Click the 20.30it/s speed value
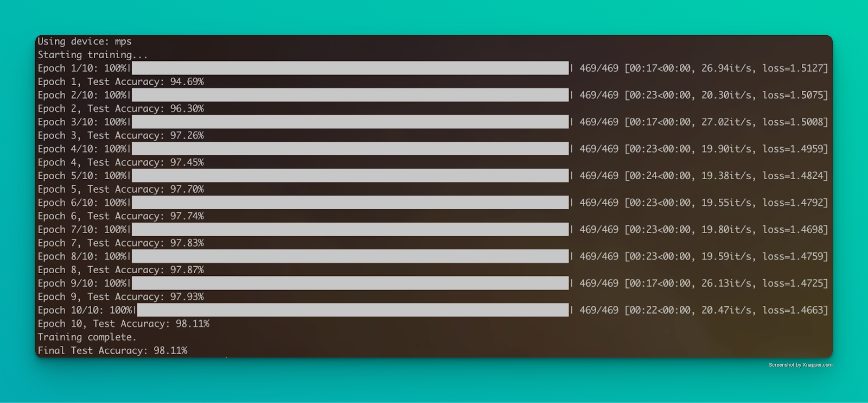This screenshot has height=403, width=868. point(727,95)
